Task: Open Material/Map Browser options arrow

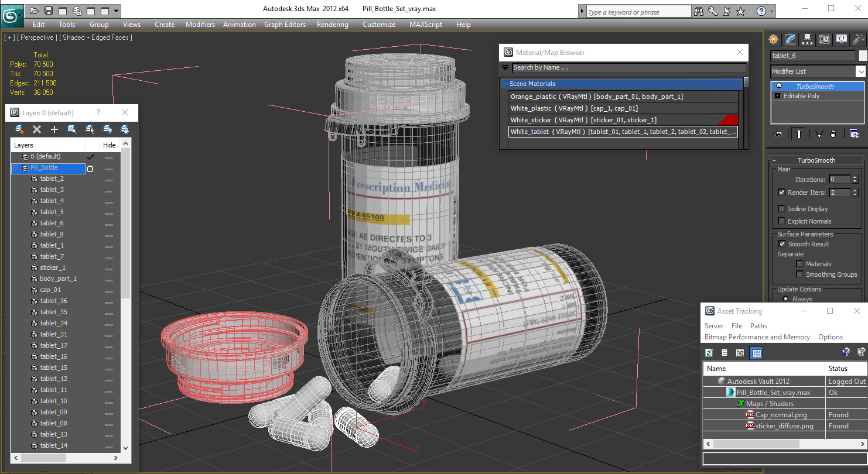Action: 505,67
